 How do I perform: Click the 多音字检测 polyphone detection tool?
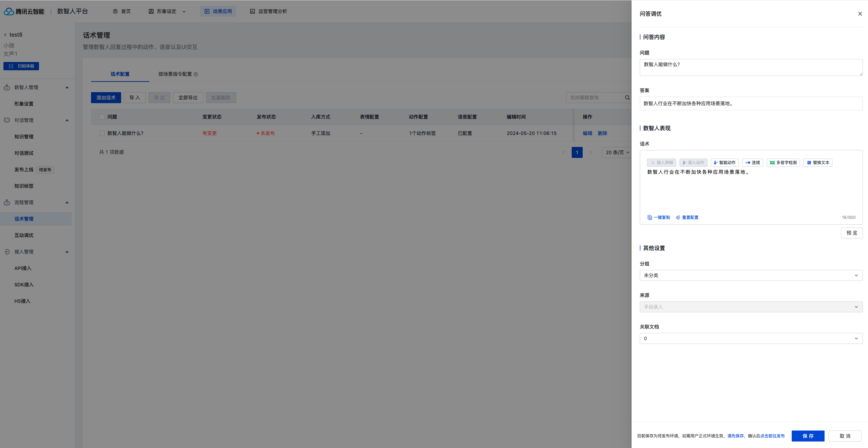coord(783,163)
